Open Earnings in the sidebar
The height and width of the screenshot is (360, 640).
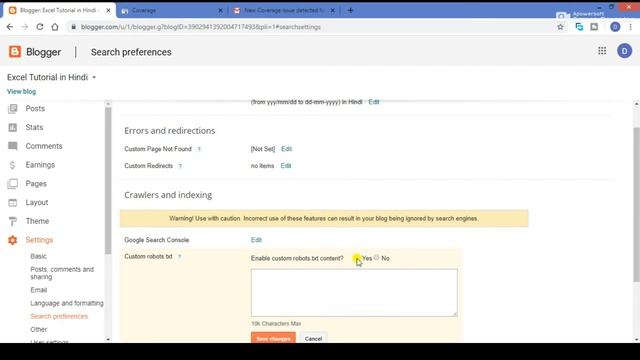40,165
